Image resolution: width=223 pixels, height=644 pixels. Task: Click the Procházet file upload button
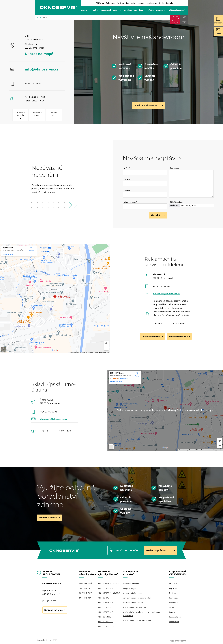click(x=174, y=205)
